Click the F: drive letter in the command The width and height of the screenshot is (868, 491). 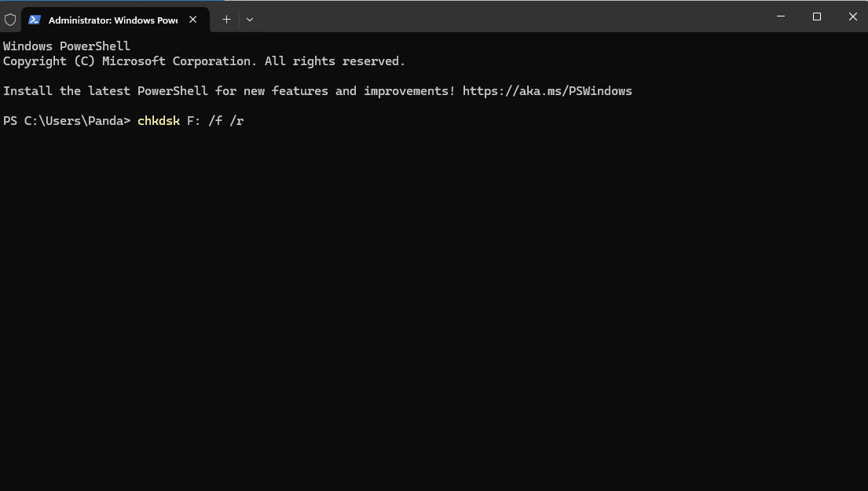click(192, 121)
